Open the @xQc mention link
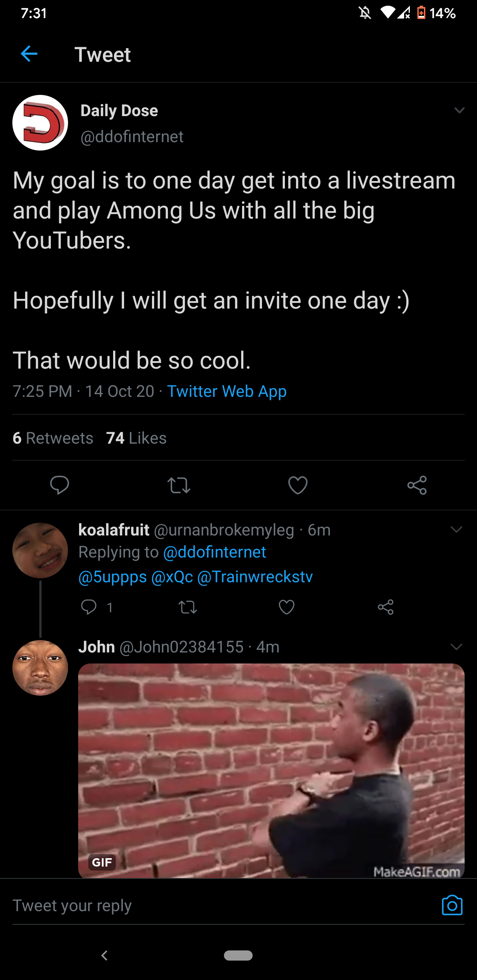This screenshot has height=980, width=477. pos(172,577)
